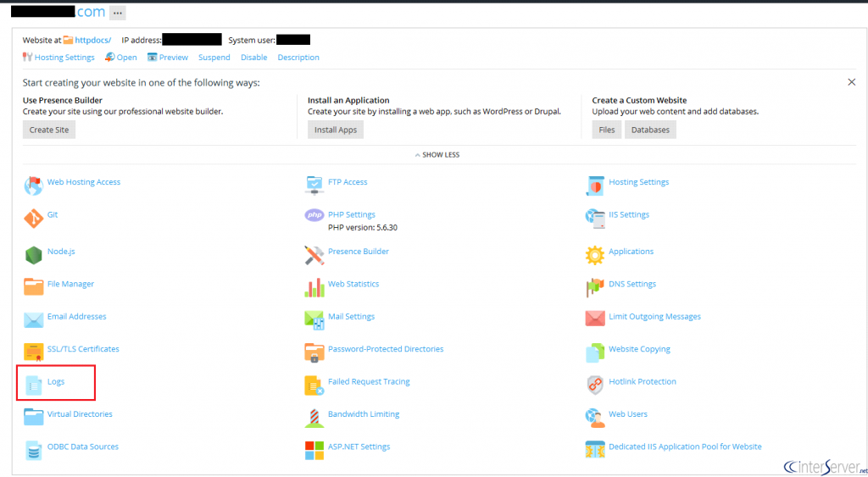The width and height of the screenshot is (868, 477).
Task: Click the Presence Builder tools icon
Action: [x=314, y=255]
